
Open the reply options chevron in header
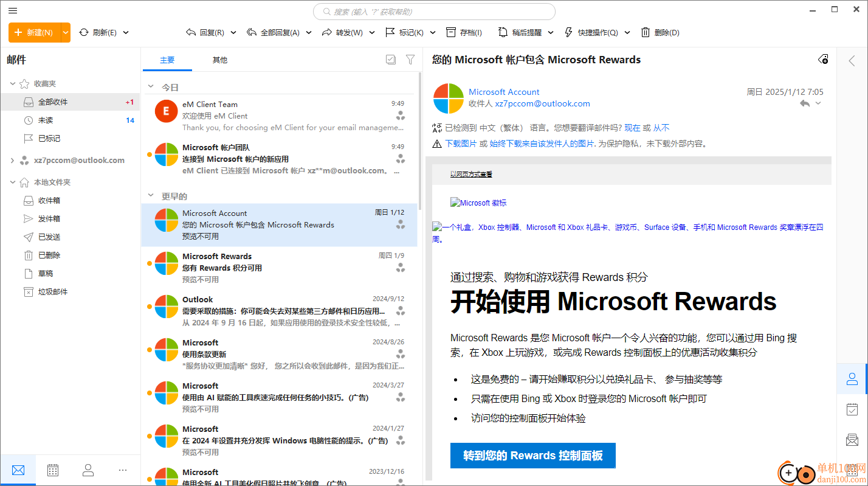tap(818, 103)
